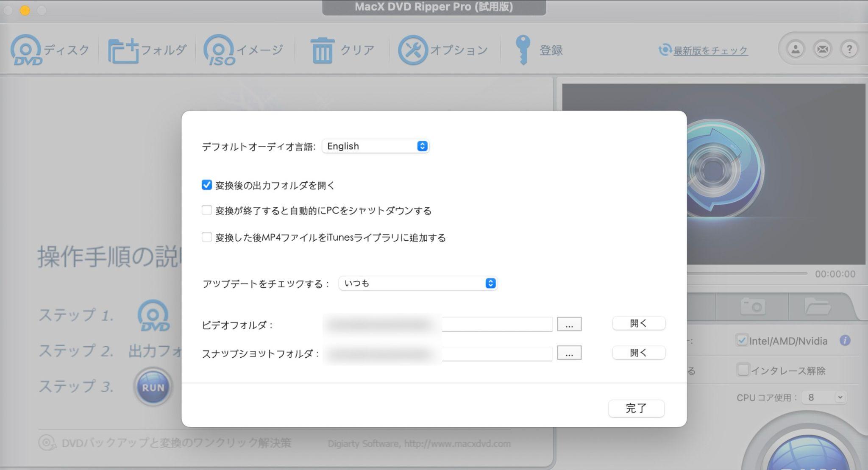Click the DVD icon beside ステップ 1
This screenshot has width=868, height=470.
(x=153, y=316)
